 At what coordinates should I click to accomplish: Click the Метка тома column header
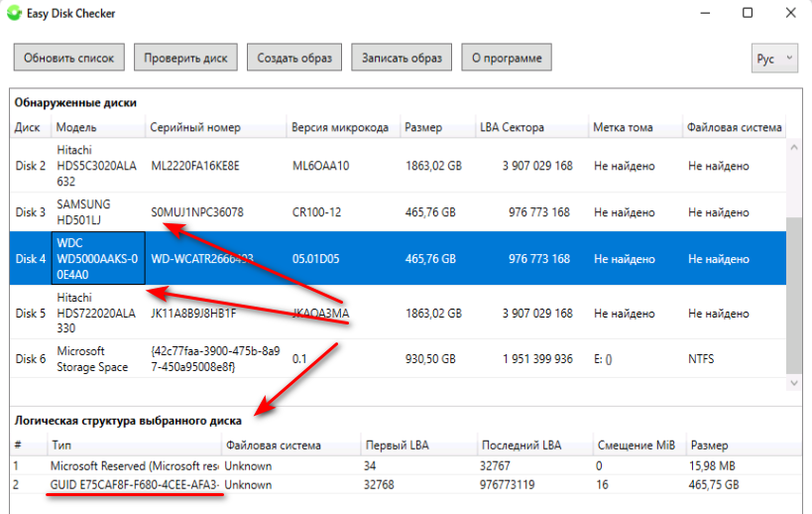point(636,127)
